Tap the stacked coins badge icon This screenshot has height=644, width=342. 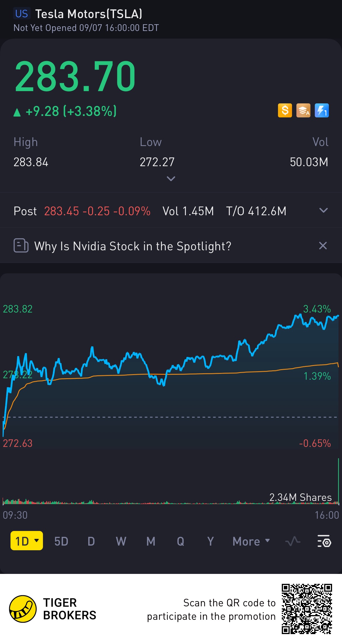click(303, 111)
